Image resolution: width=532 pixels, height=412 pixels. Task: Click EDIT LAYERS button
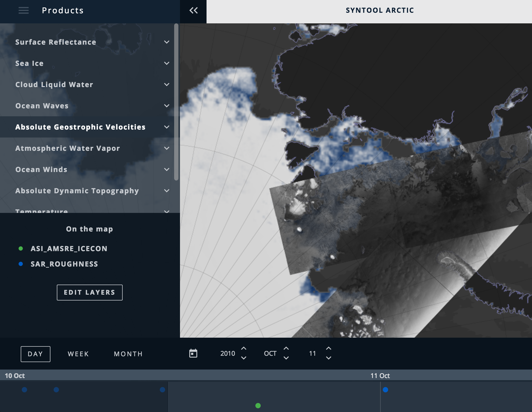click(x=90, y=293)
